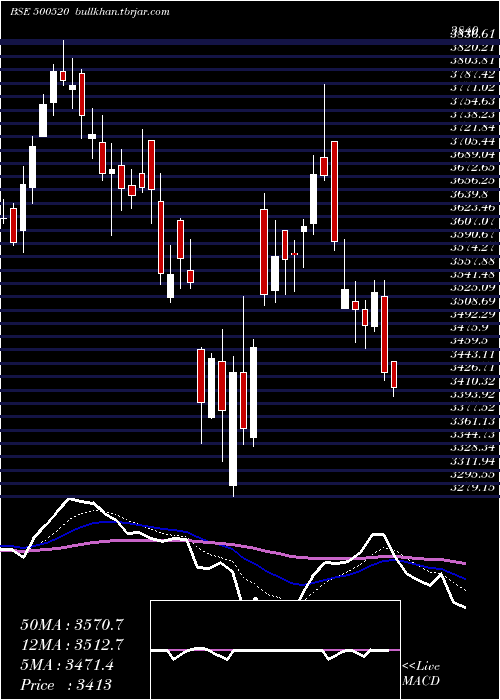Click the 3295.55 price axis label
The image size is (500, 700).
pyautogui.click(x=472, y=474)
